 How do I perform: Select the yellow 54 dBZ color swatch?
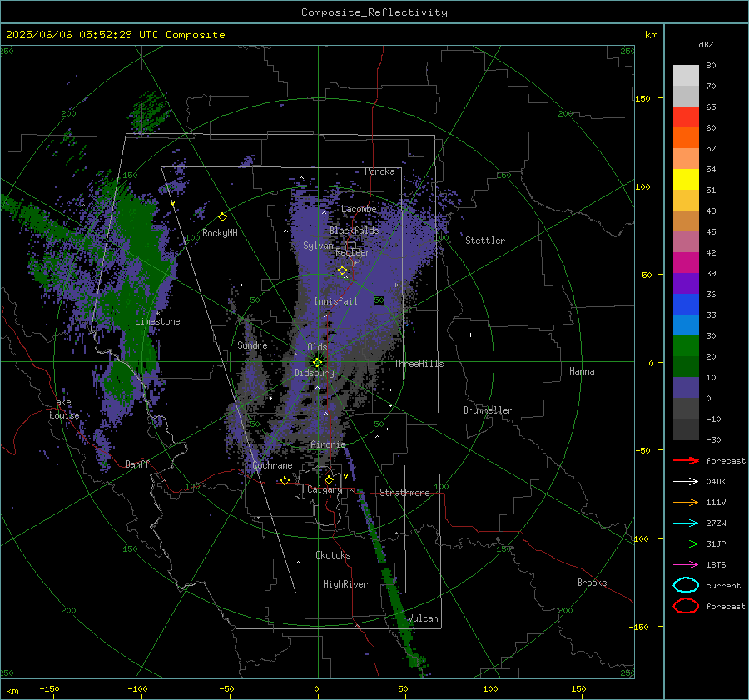[686, 180]
